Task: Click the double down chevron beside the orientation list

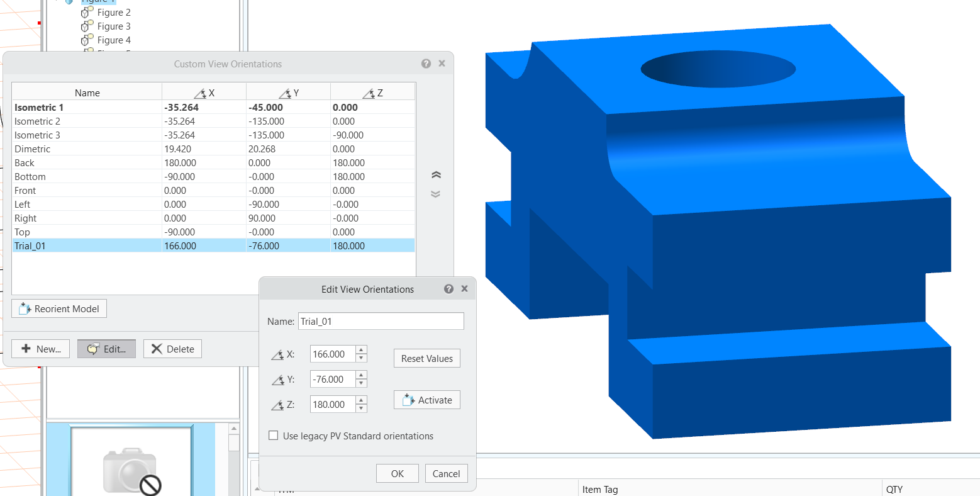Action: 435,193
